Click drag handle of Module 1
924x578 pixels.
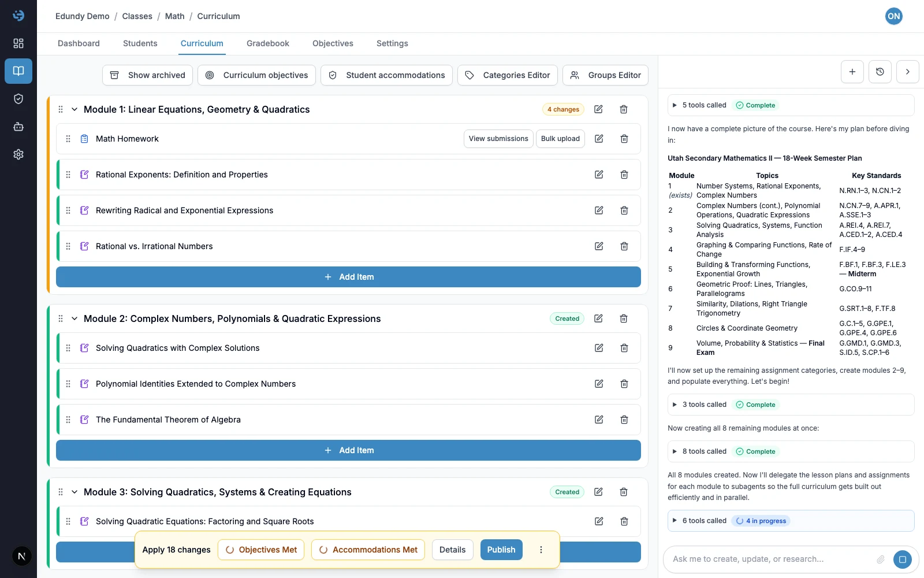tap(61, 109)
